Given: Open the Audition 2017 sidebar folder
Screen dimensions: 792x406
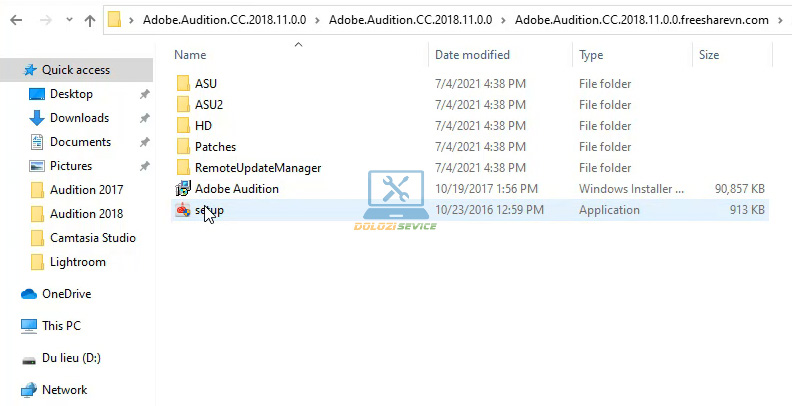Looking at the screenshot, I should [x=86, y=190].
